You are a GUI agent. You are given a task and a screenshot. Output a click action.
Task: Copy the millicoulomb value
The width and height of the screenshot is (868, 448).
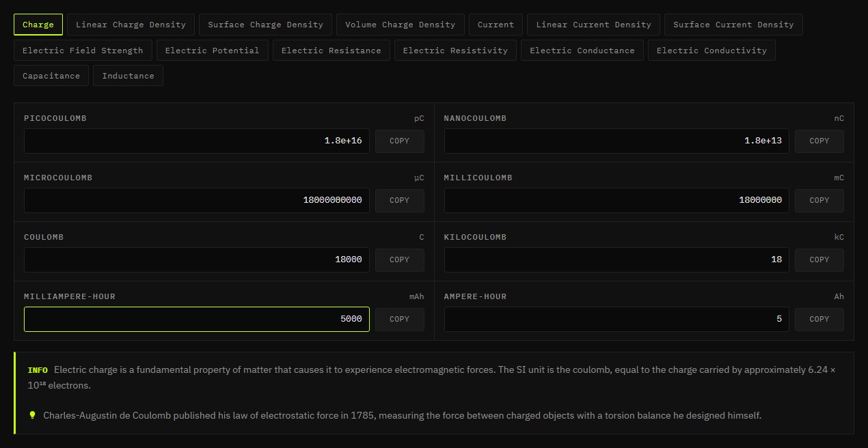pos(819,200)
